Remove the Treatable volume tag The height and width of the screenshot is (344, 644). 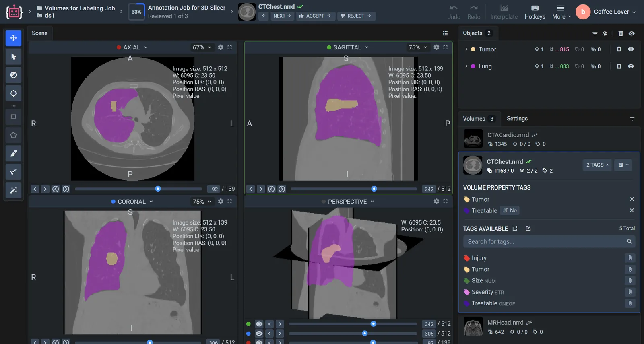point(632,210)
